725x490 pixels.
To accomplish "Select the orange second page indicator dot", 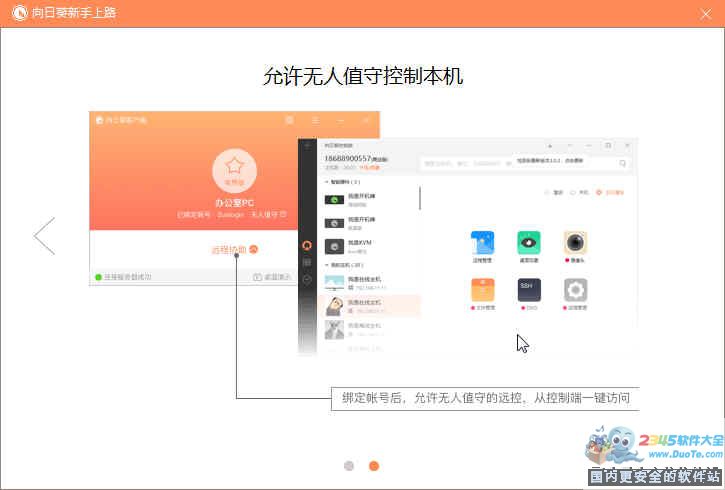I will 374,466.
